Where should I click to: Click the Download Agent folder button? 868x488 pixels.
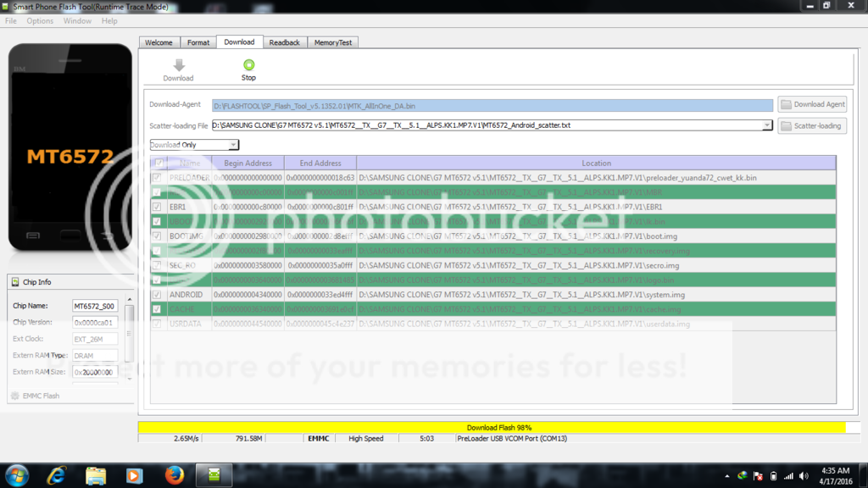pos(812,104)
